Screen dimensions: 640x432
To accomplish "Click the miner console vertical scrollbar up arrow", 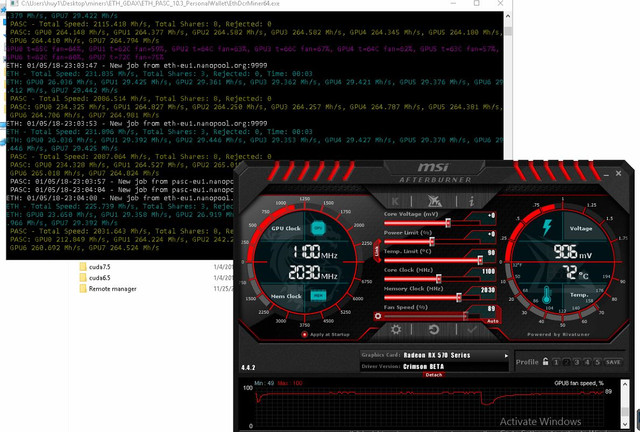I will pos(508,16).
